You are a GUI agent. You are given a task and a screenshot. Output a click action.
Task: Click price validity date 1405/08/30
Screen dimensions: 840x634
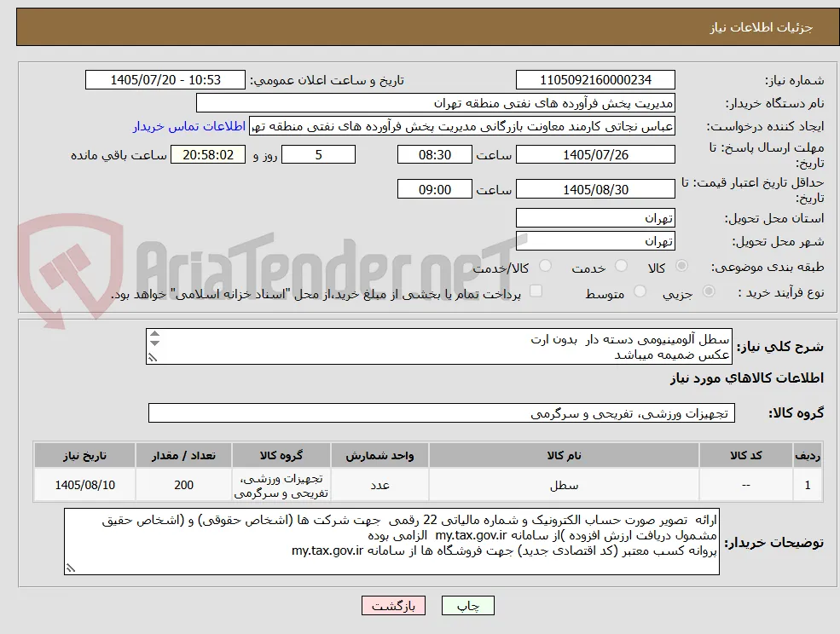pyautogui.click(x=595, y=189)
